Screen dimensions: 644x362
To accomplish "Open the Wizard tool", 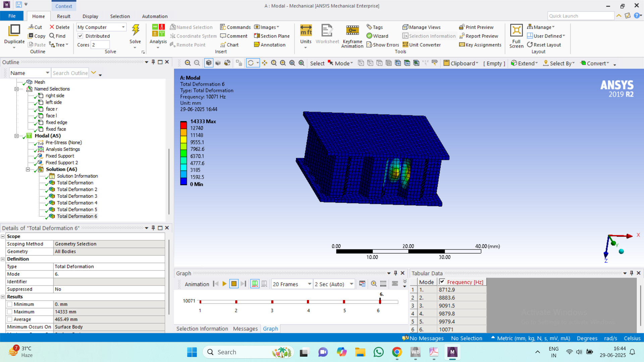I will [x=377, y=36].
